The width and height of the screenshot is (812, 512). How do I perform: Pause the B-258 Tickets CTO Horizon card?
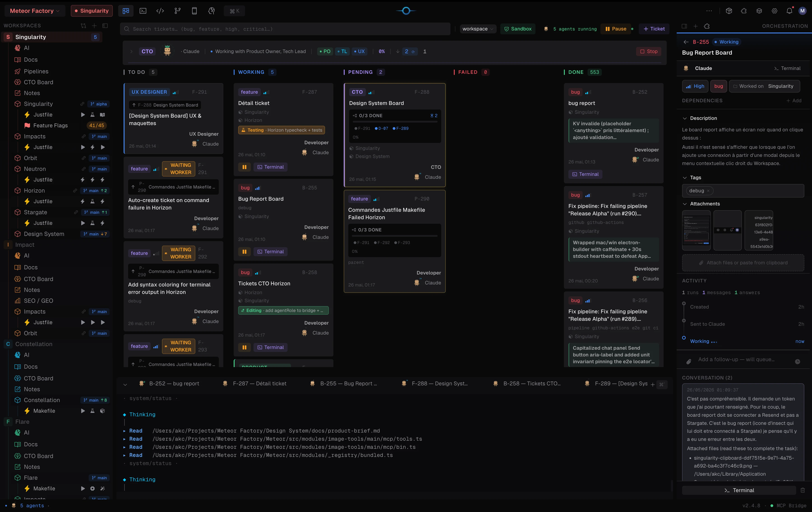point(245,347)
